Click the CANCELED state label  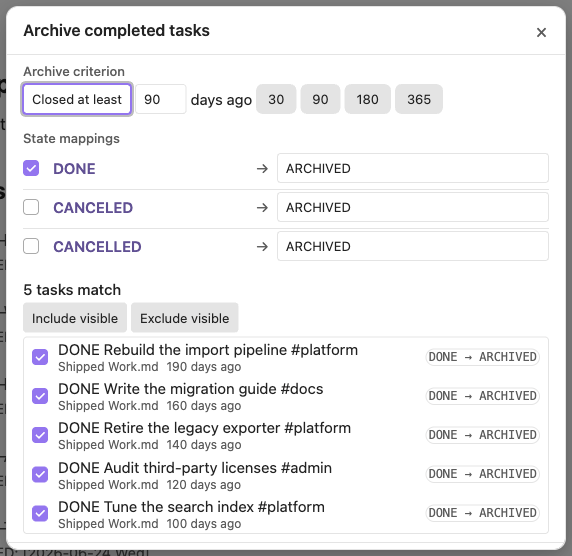93,208
